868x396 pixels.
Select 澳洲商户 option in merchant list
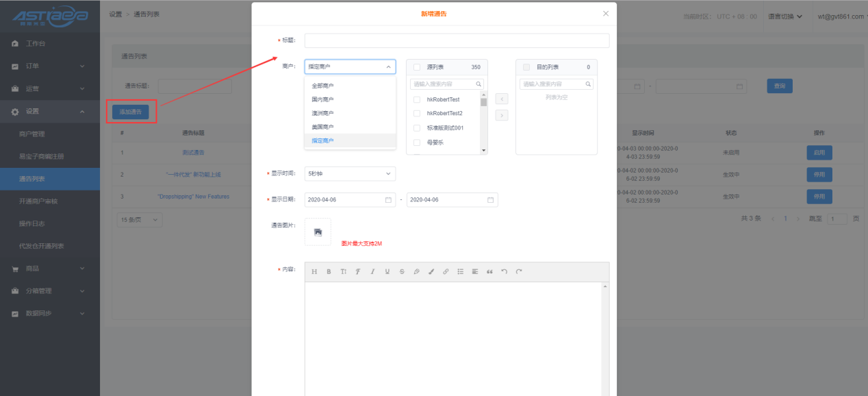[322, 113]
